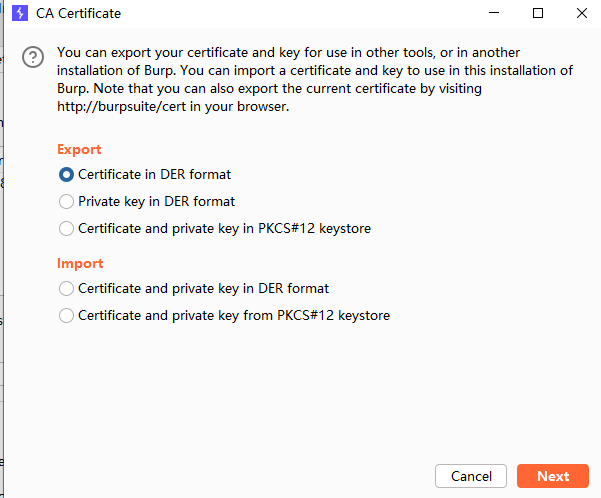Close the CA Certificate dialog
The height and width of the screenshot is (498, 601).
[x=583, y=13]
